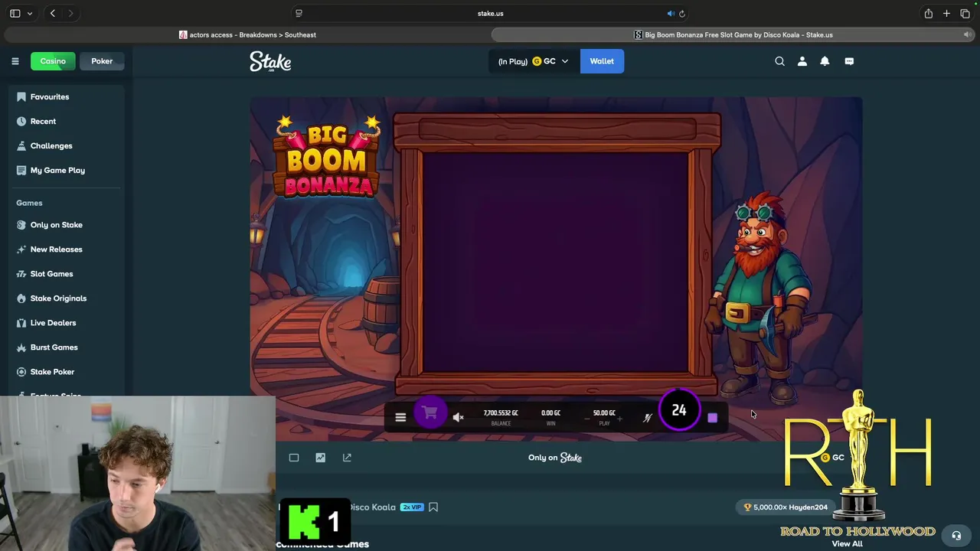Viewport: 980px width, 551px height.
Task: Mute the tab audio in address bar
Action: pyautogui.click(x=671, y=13)
